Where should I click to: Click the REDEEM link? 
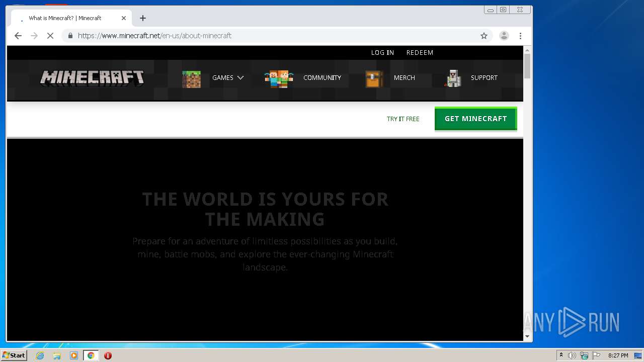coord(420,53)
